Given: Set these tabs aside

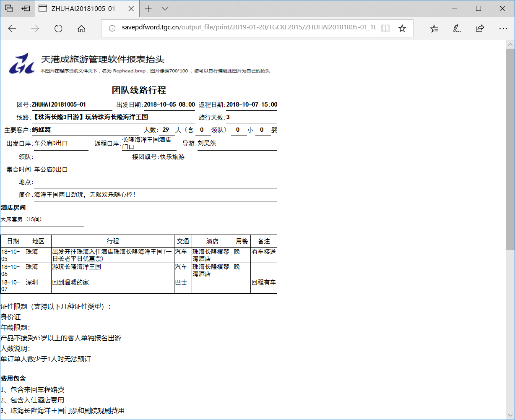Looking at the screenshot, I should pyautogui.click(x=26, y=8).
